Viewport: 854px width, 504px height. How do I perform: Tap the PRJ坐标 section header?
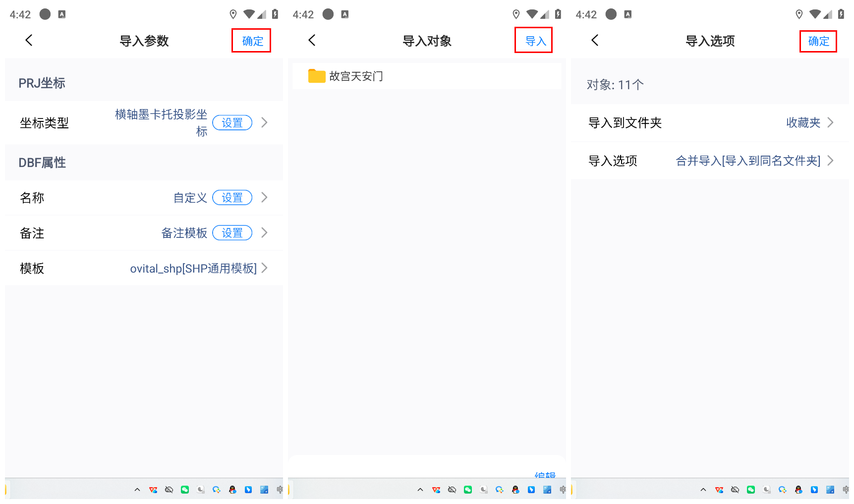click(x=42, y=83)
